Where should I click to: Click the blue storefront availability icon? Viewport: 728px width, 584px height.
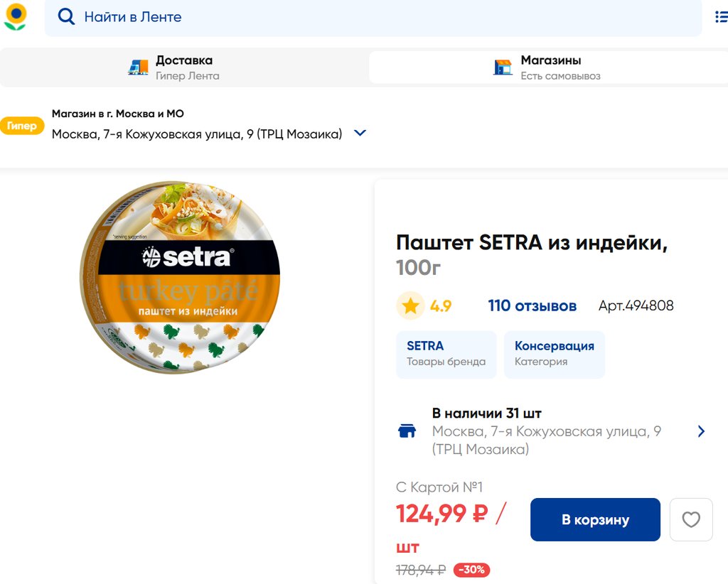click(407, 431)
